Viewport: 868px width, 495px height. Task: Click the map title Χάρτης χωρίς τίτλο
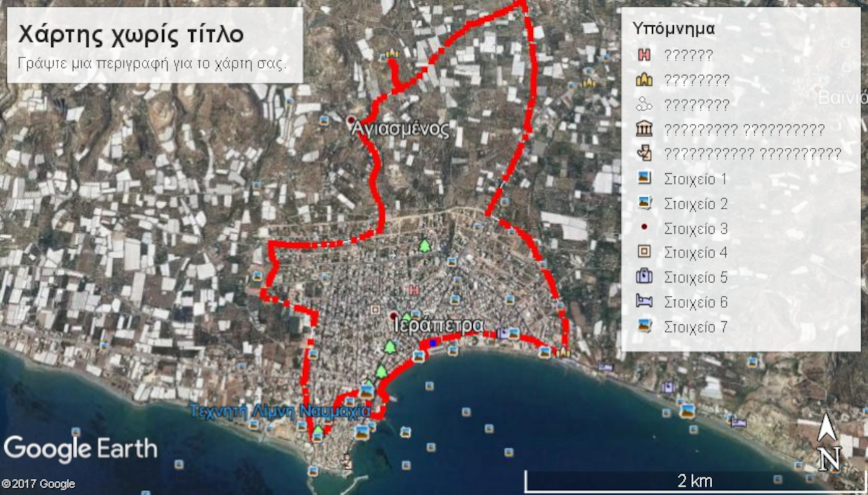click(131, 35)
